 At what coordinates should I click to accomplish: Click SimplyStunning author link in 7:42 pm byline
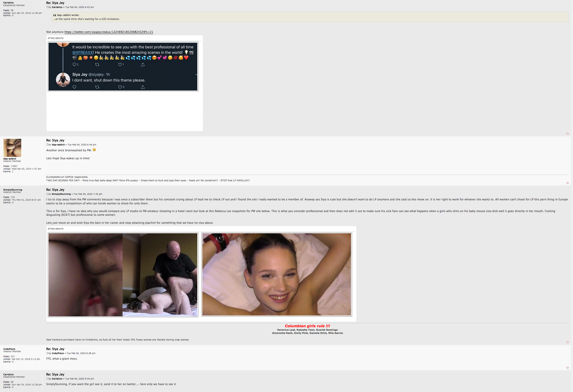tap(61, 194)
